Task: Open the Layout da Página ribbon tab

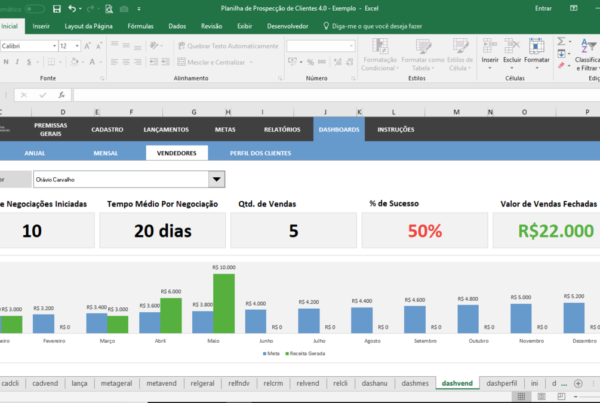Action: (x=88, y=26)
